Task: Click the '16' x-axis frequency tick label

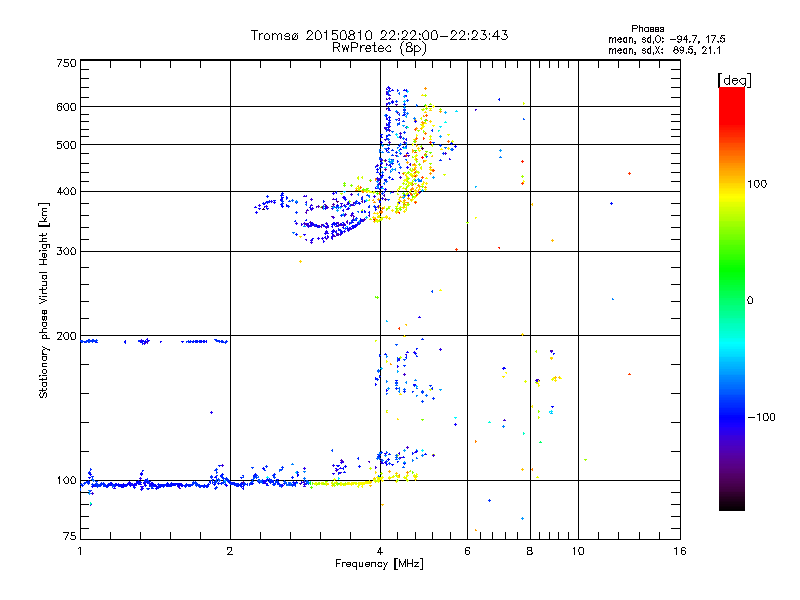Action: click(x=680, y=551)
